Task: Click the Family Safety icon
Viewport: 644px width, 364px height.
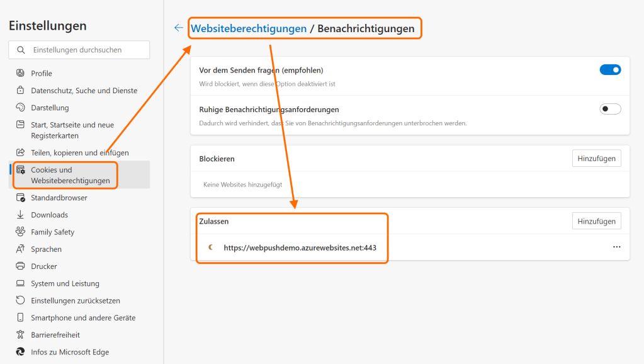Action: (20, 232)
